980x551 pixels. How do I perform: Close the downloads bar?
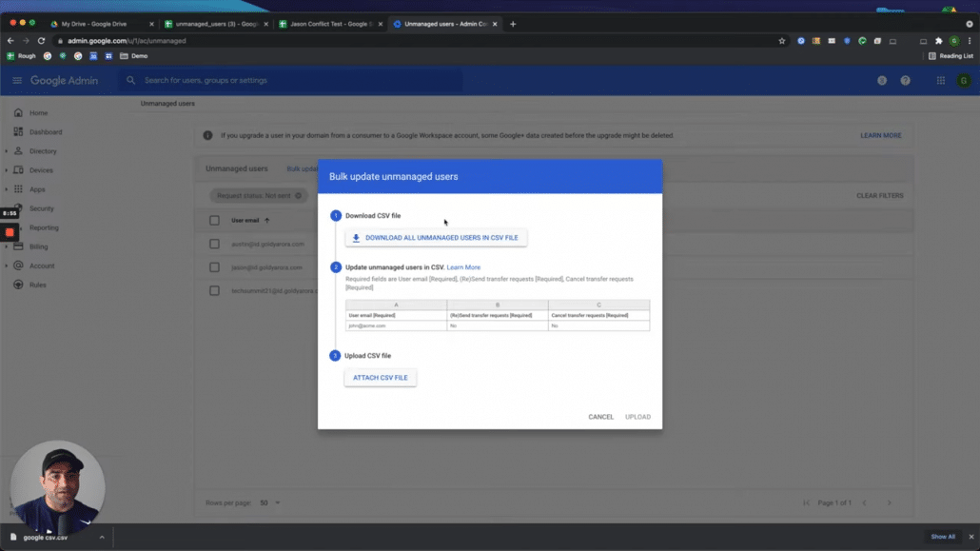(x=970, y=537)
